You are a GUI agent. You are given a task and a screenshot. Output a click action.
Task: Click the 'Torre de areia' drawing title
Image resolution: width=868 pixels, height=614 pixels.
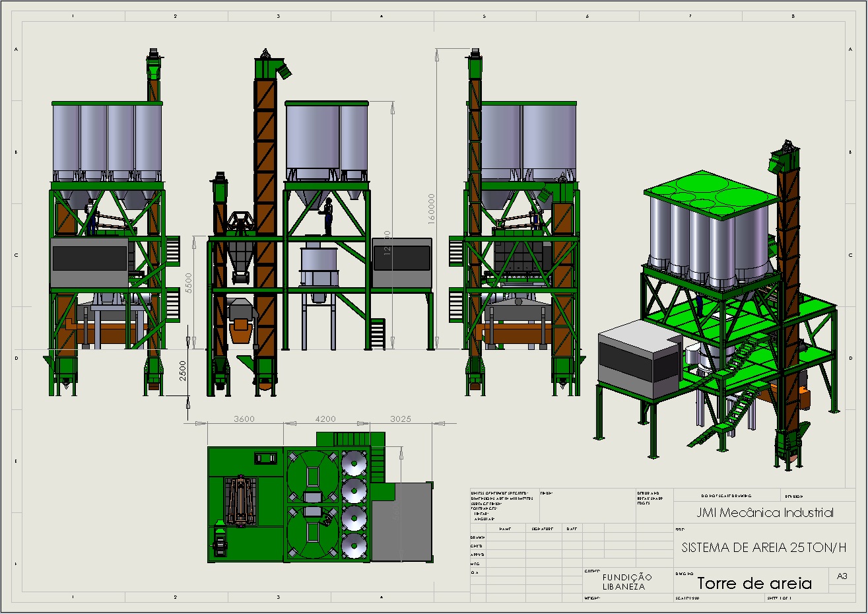tap(754, 583)
